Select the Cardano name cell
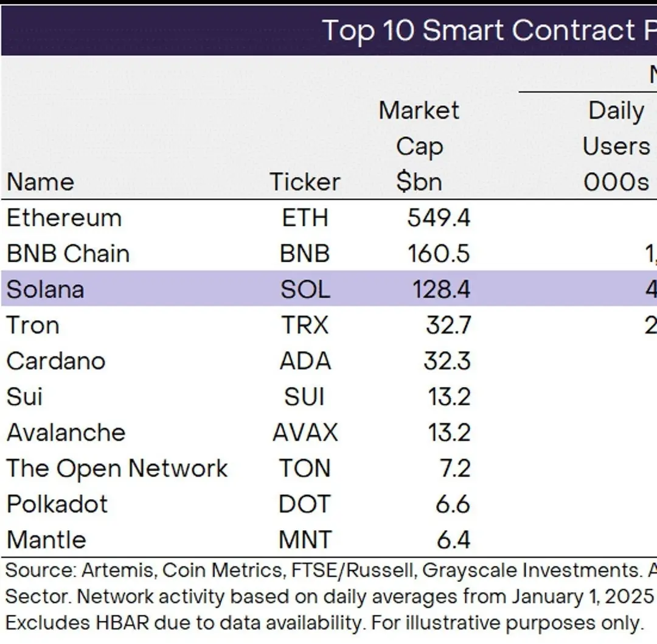Image resolution: width=657 pixels, height=644 pixels. 56,361
